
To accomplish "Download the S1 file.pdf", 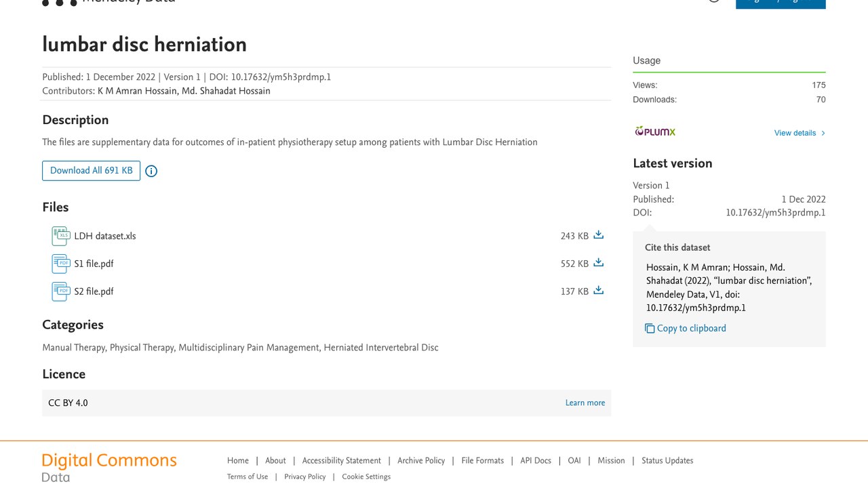I will (x=598, y=263).
